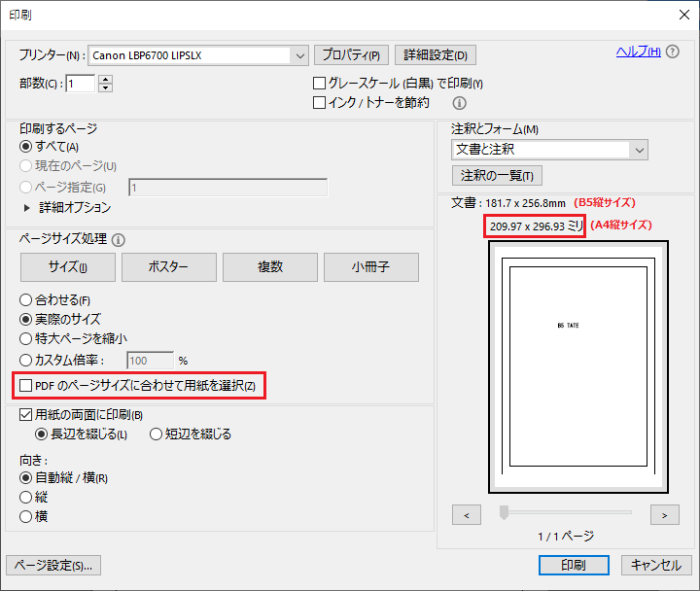700x591 pixels.
Task: Select 短辺を綴じる binding option
Action: click(x=156, y=434)
